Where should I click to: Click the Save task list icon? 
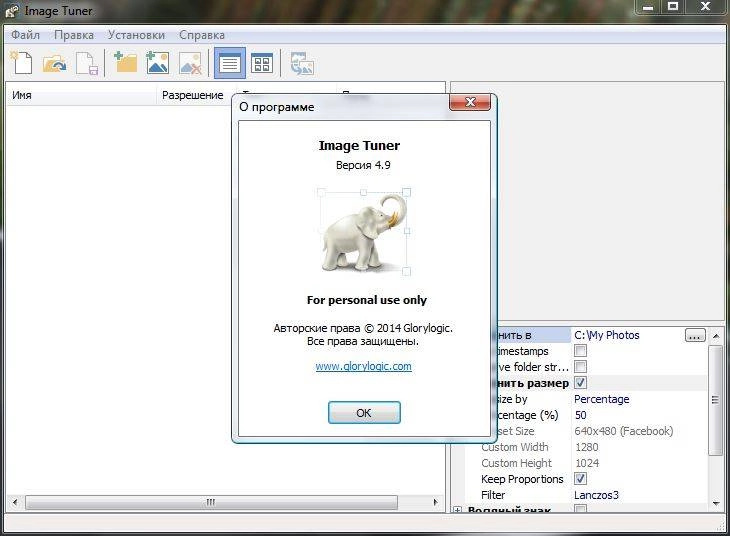pyautogui.click(x=87, y=63)
